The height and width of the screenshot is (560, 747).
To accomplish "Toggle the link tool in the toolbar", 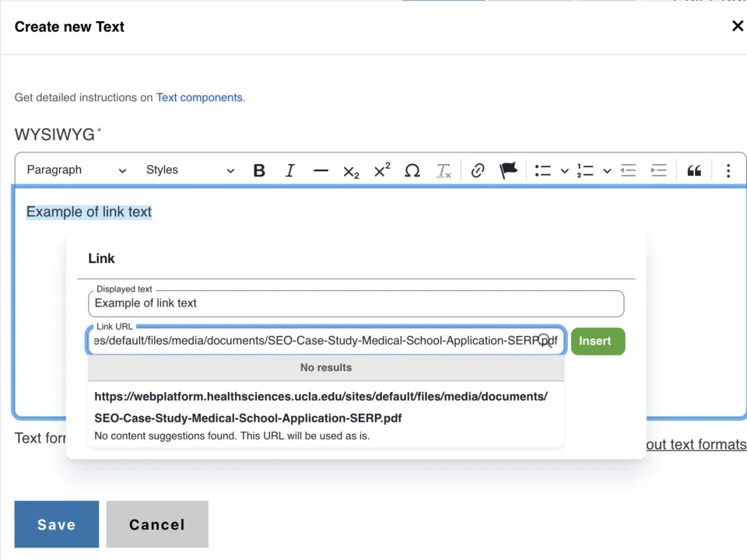I will (478, 170).
